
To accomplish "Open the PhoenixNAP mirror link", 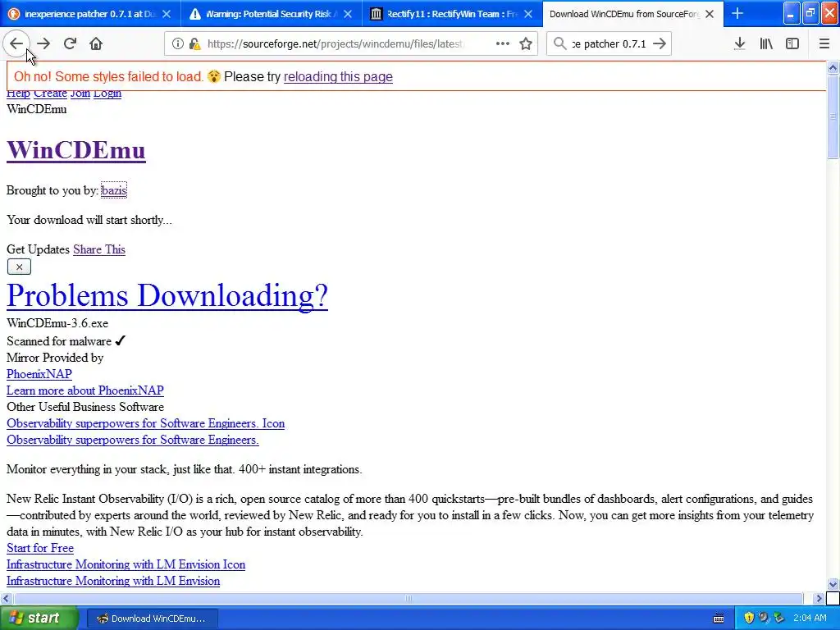I will [39, 374].
